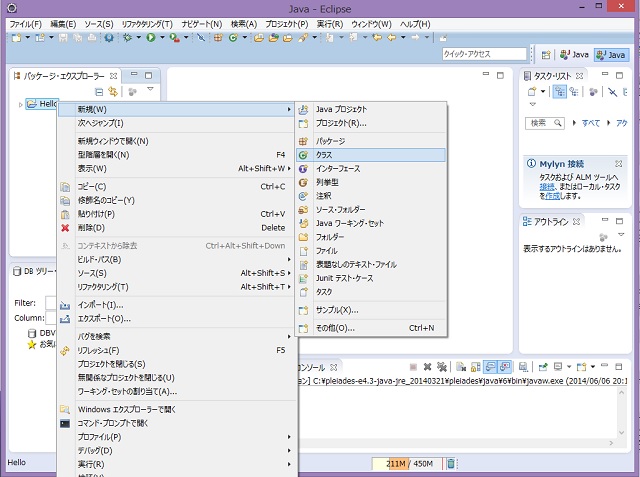Switch to the アウトライン tab
This screenshot has height=477, width=640.
(x=551, y=222)
